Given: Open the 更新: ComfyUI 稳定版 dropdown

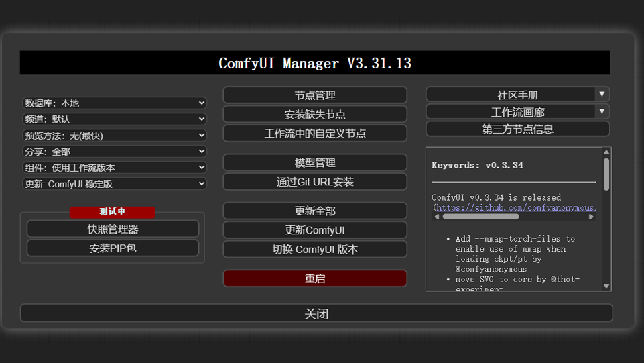Looking at the screenshot, I should [x=114, y=184].
